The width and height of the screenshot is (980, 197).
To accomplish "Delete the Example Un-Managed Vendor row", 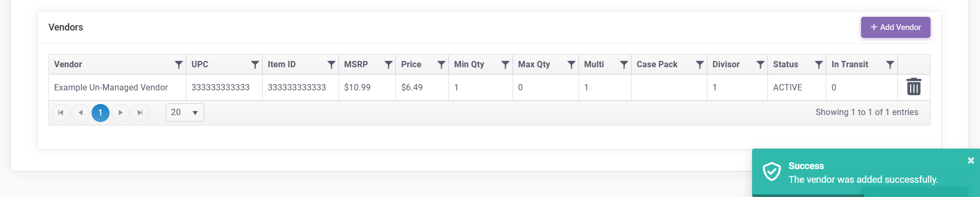I will [x=914, y=87].
